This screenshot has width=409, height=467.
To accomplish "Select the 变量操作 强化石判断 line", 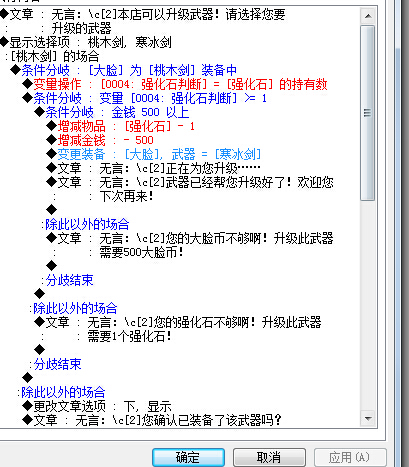I will [175, 84].
